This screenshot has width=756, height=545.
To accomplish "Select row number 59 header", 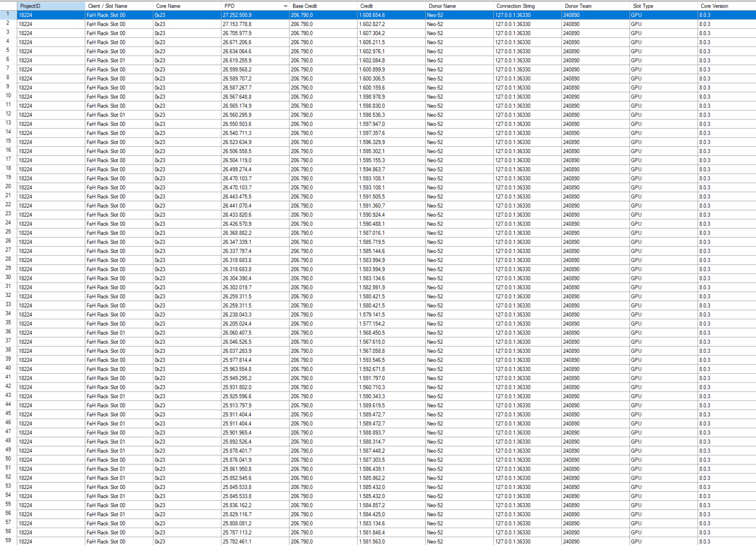I will pyautogui.click(x=8, y=540).
